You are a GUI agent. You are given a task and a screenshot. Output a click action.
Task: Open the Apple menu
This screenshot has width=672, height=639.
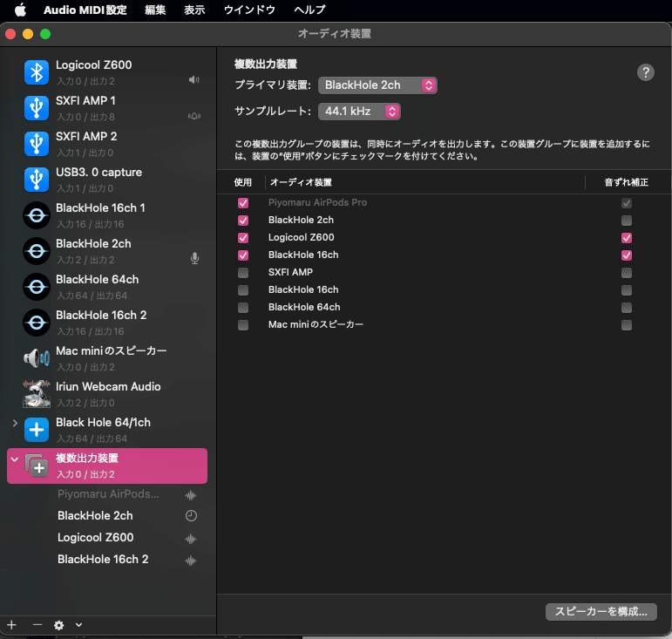[x=20, y=10]
